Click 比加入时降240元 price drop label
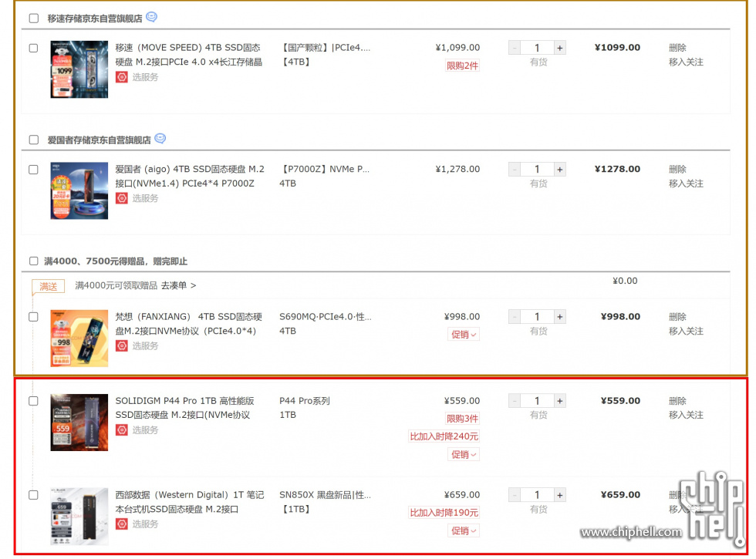Screen dimensions: 756x559 444,436
